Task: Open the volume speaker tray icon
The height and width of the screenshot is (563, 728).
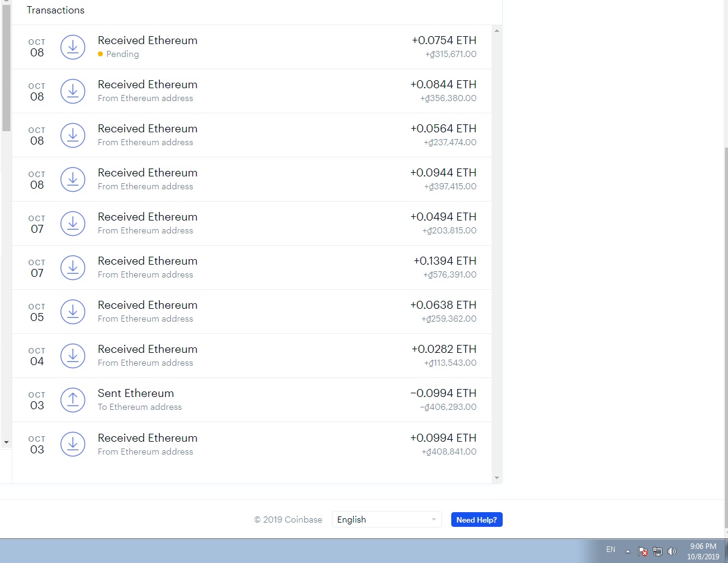Action: tap(672, 551)
